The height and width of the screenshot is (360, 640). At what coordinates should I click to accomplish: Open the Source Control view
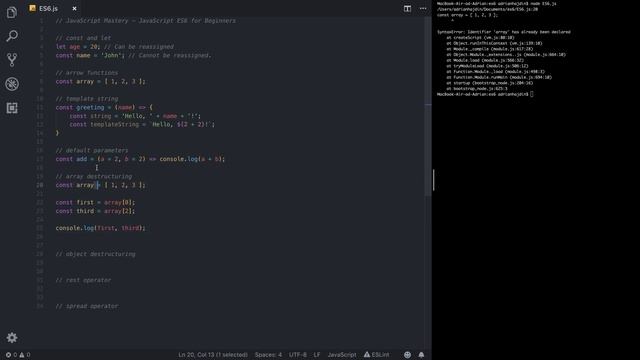click(x=12, y=60)
